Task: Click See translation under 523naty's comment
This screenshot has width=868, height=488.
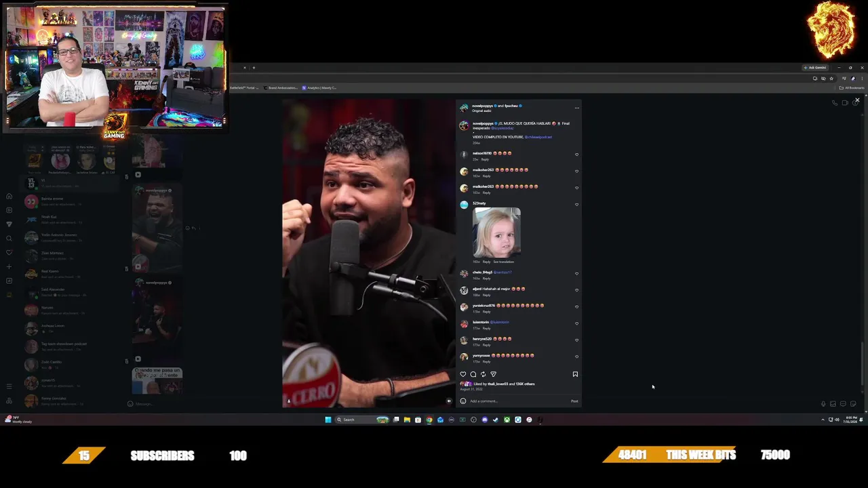Action: coord(503,262)
